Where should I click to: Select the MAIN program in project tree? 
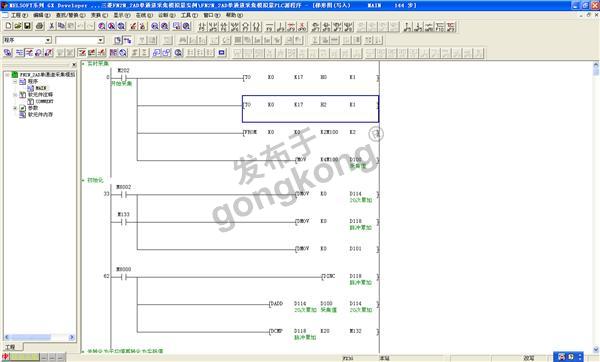(x=41, y=88)
